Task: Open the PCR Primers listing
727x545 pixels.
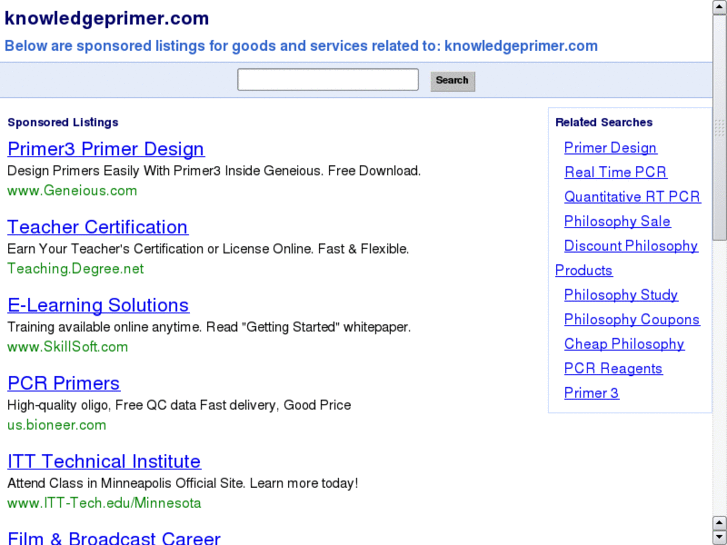Action: 64,383
